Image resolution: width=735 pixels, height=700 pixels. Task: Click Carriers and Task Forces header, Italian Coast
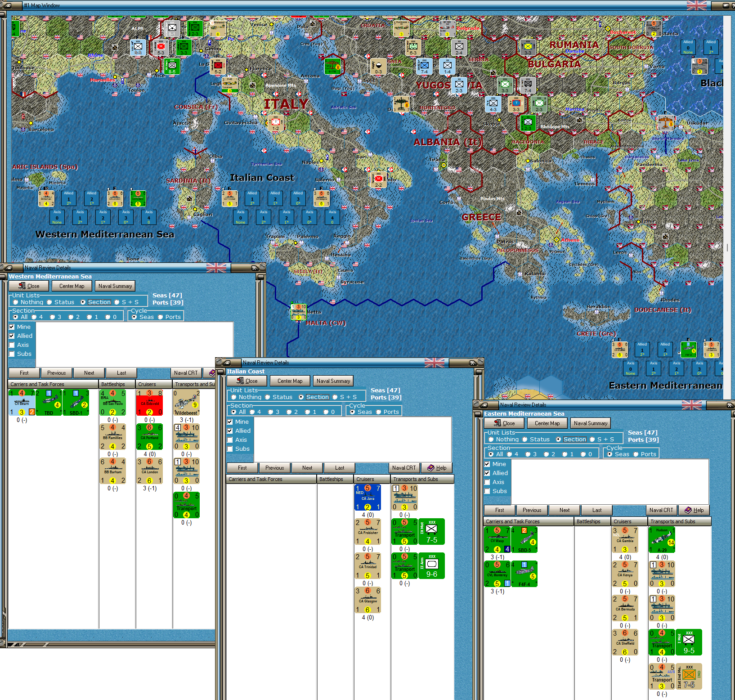point(271,480)
